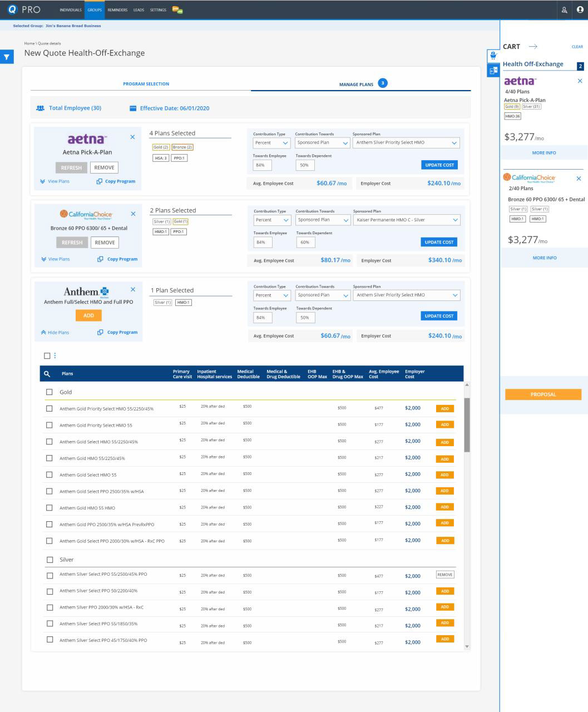Open Aetna Contribution Type dropdown

click(272, 143)
